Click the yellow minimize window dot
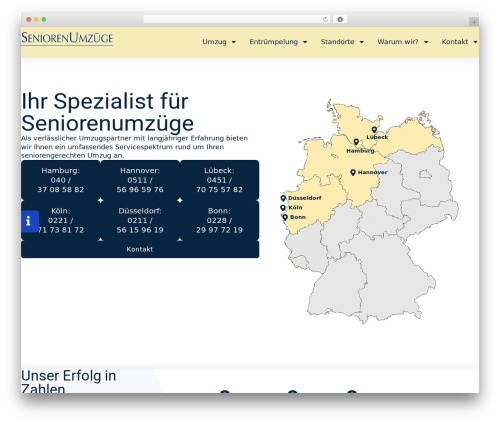 point(36,19)
